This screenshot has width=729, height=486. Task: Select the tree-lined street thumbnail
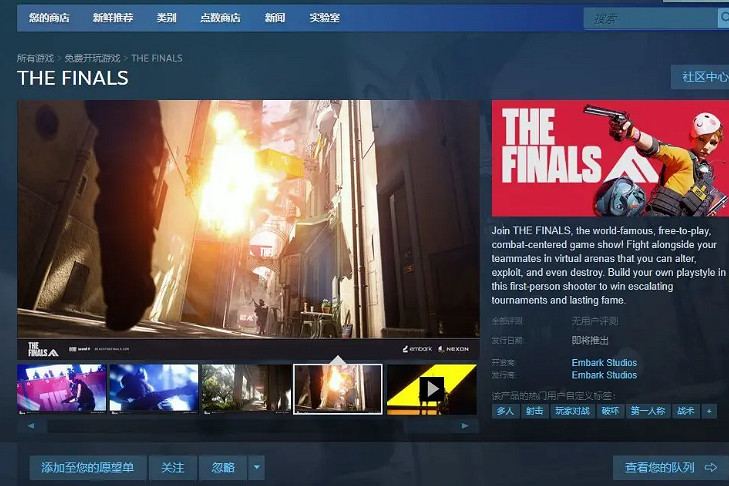click(x=246, y=389)
